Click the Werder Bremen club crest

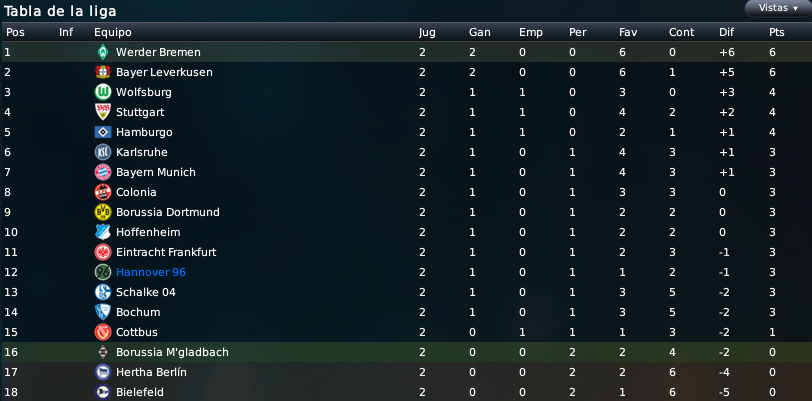coord(103,52)
